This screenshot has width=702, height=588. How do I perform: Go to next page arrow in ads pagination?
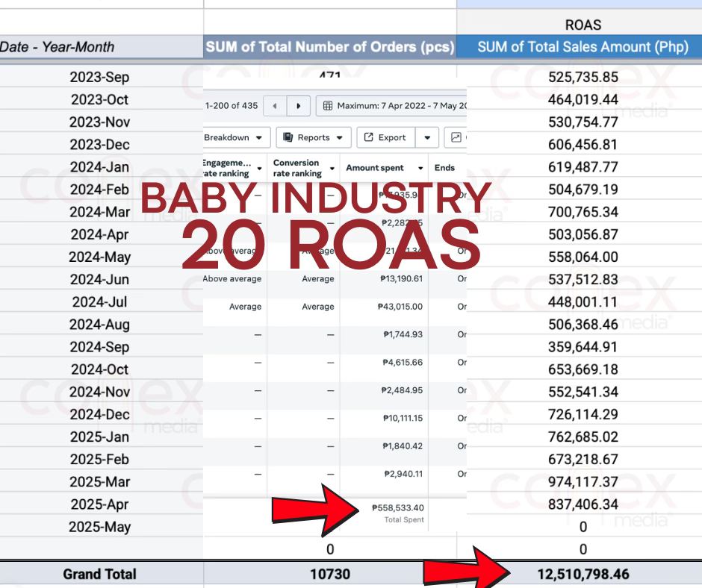(299, 106)
